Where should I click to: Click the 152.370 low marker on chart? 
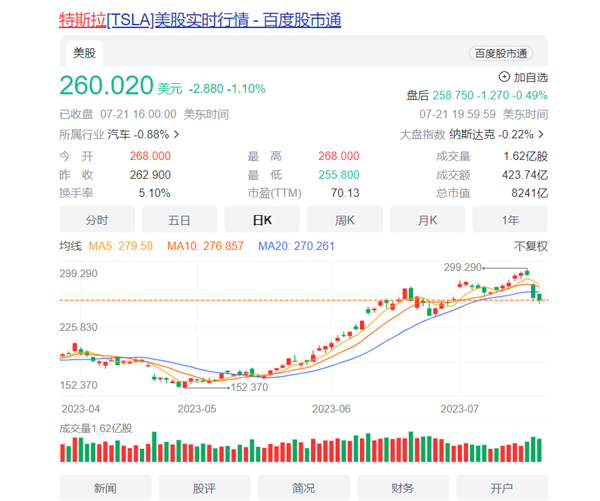click(249, 387)
